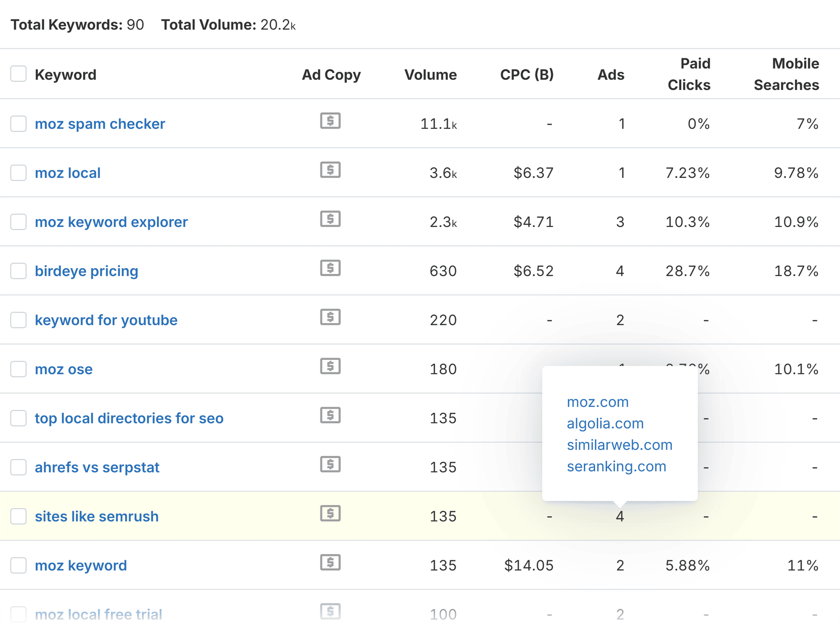Click the 11.1k volume value
Viewport: 840px width, 640px height.
(438, 124)
